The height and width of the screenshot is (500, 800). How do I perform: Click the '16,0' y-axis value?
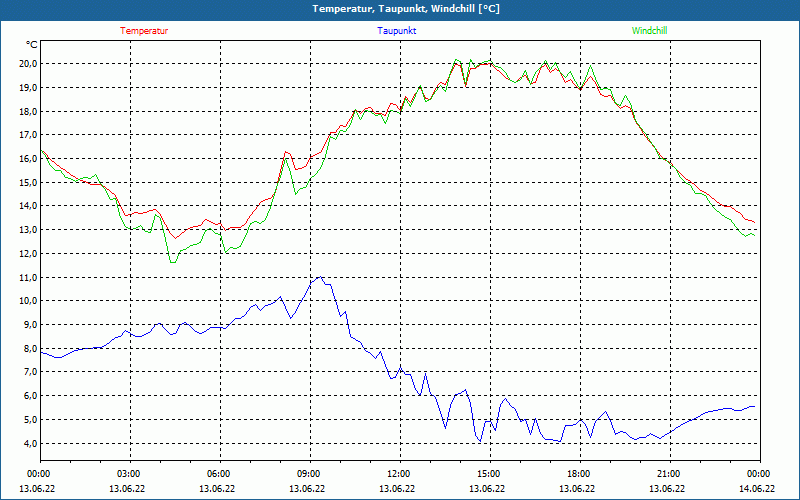coord(28,159)
